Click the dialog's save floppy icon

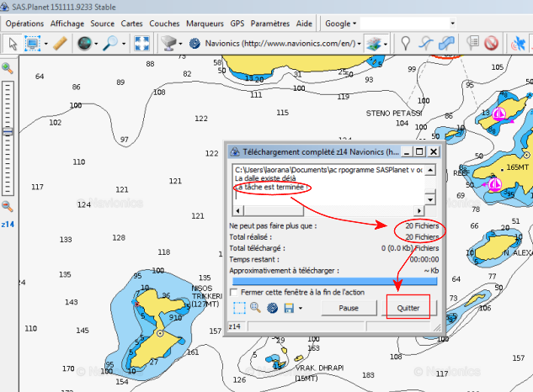289,308
